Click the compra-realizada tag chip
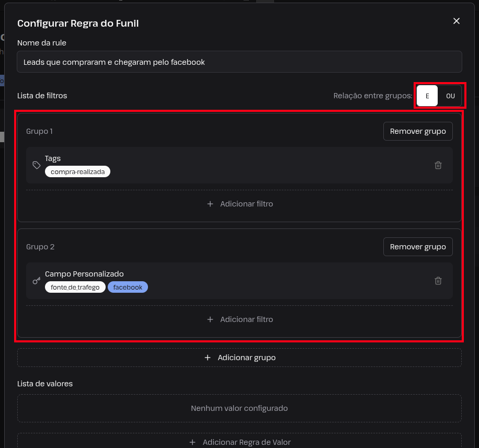479x448 pixels. click(77, 171)
